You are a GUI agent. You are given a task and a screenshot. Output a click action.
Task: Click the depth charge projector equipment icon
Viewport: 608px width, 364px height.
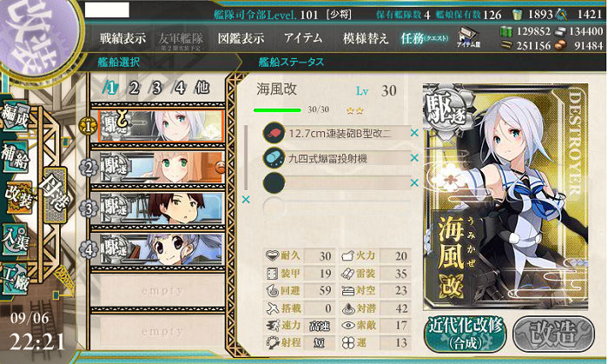tap(274, 158)
